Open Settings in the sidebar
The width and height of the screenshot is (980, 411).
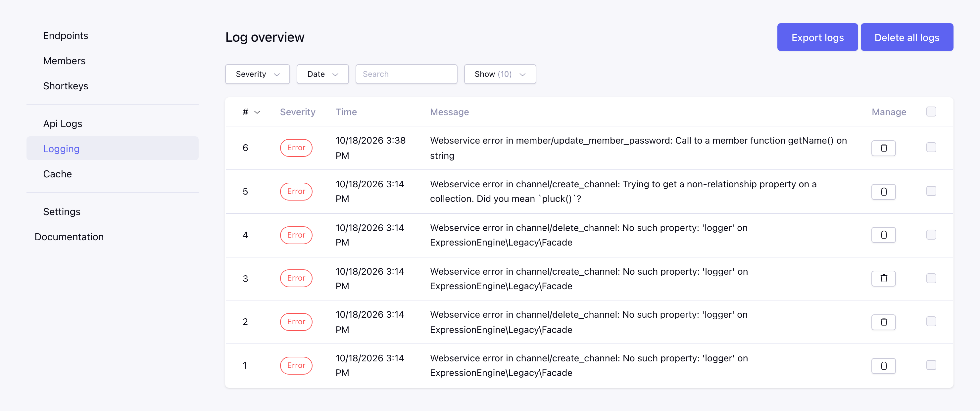(62, 212)
